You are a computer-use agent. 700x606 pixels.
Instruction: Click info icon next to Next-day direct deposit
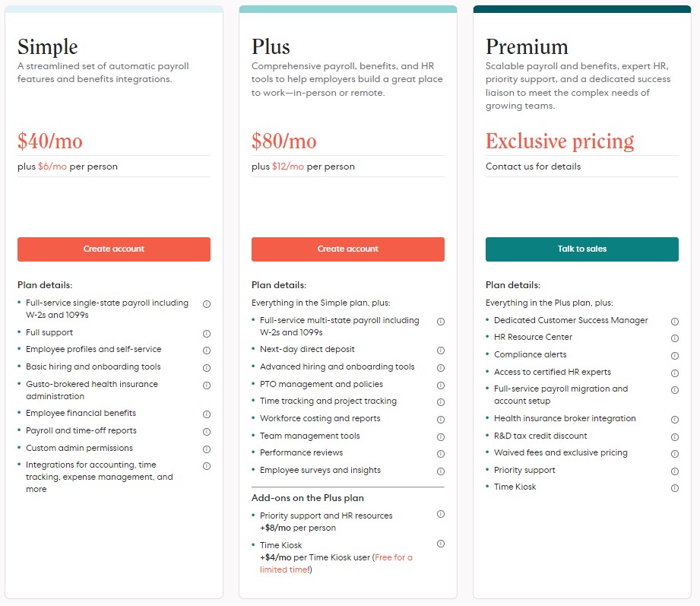(x=441, y=351)
